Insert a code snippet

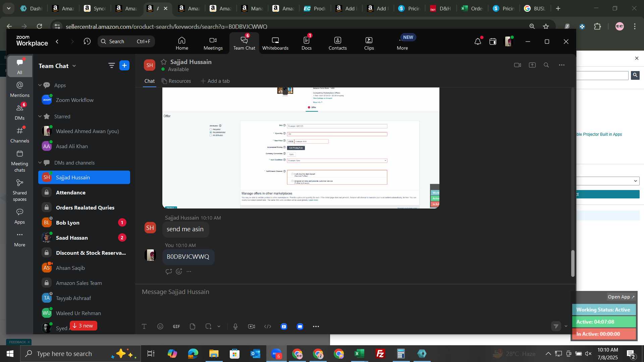[x=268, y=326]
